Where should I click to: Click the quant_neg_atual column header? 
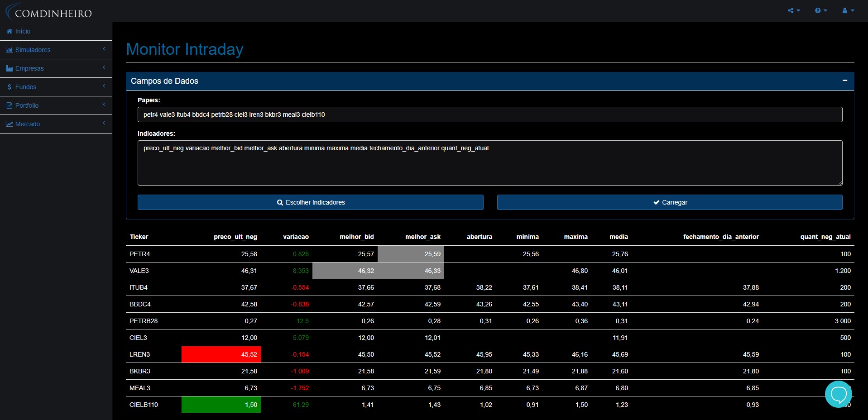pos(825,237)
